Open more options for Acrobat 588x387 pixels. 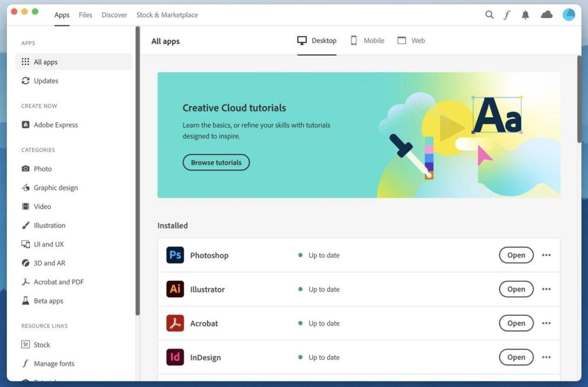tap(547, 323)
